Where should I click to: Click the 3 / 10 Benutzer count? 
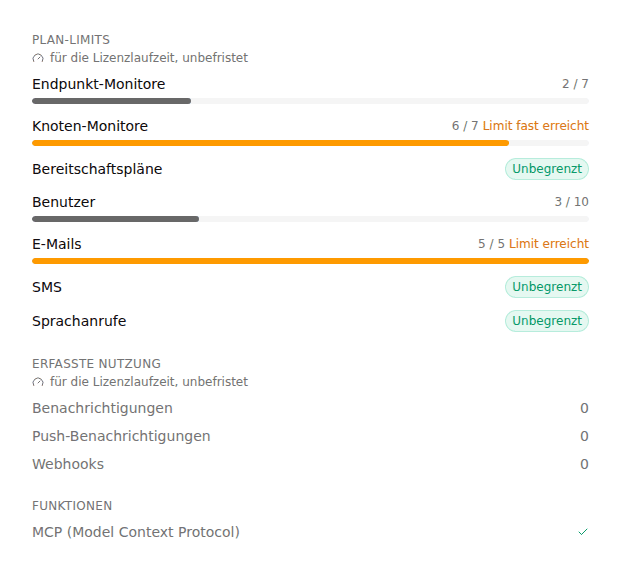click(571, 202)
